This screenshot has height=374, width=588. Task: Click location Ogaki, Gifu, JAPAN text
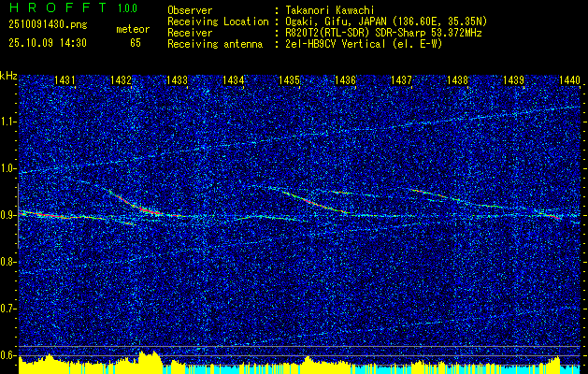[x=386, y=22]
